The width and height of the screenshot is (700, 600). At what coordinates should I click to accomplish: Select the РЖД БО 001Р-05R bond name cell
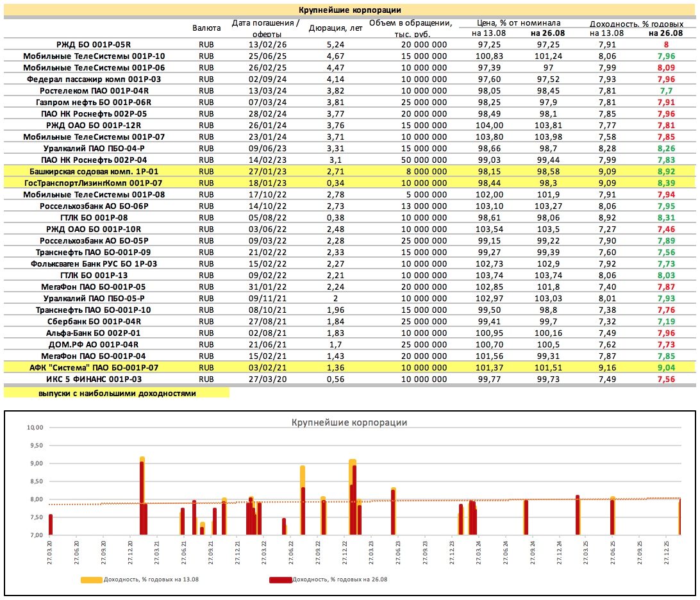pos(94,44)
